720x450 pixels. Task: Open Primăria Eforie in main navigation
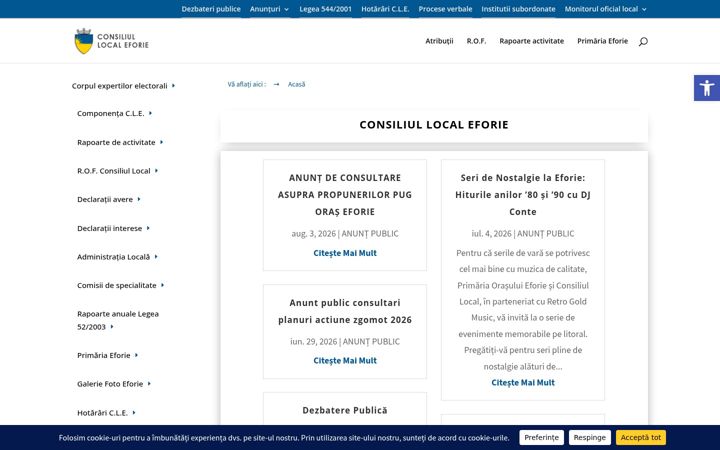click(602, 41)
